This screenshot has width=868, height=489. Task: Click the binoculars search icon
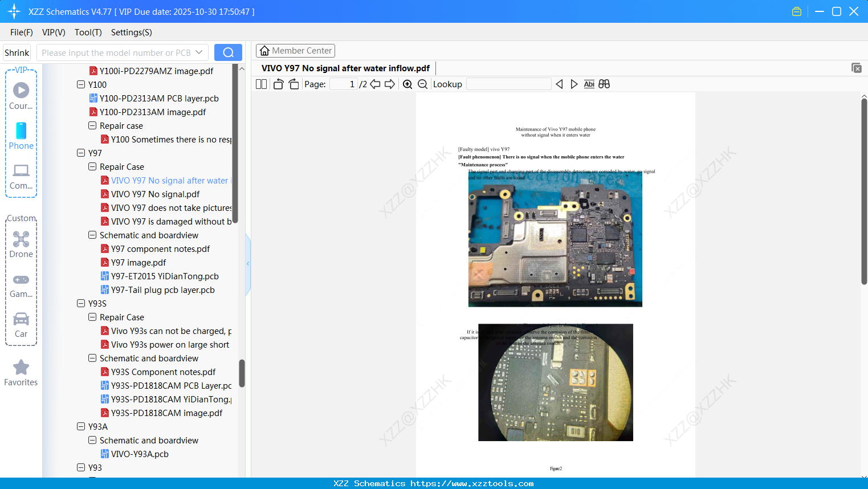click(604, 84)
